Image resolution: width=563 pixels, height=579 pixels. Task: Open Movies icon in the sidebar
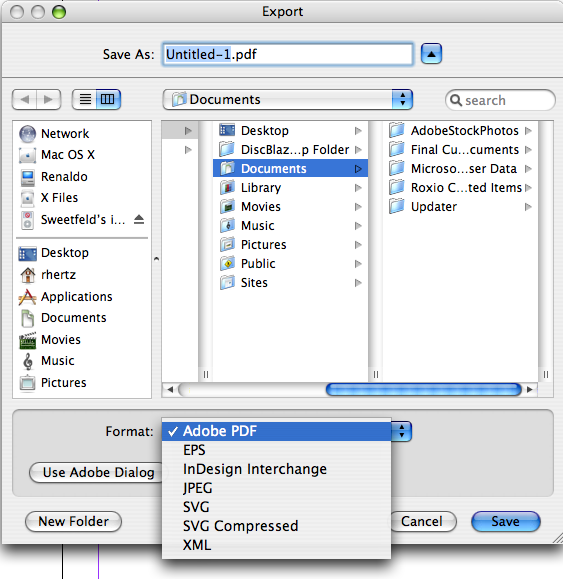tap(27, 340)
